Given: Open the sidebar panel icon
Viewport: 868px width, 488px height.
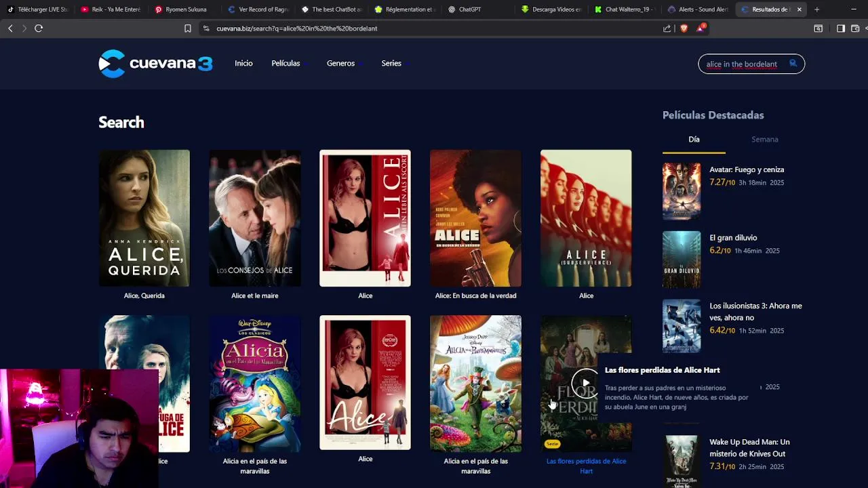Looking at the screenshot, I should pos(841,28).
